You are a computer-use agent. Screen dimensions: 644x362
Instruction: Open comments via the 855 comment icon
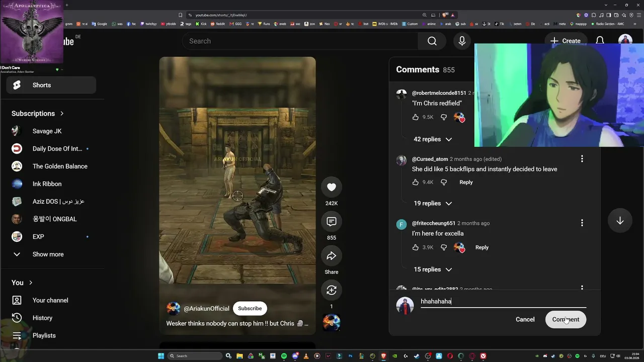coord(331,221)
